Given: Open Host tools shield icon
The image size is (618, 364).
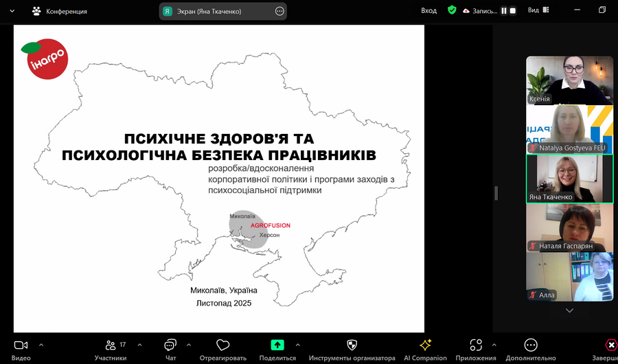Looking at the screenshot, I should click(x=352, y=345).
